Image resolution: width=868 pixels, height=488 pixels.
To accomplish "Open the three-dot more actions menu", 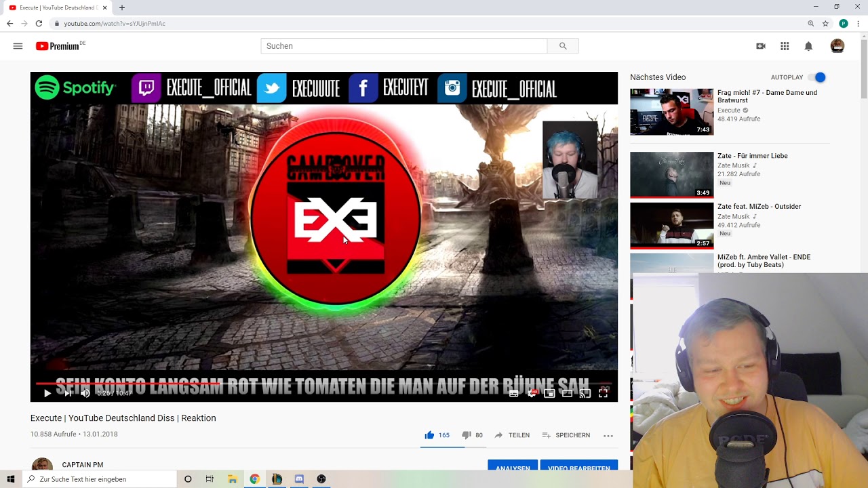I will click(608, 436).
